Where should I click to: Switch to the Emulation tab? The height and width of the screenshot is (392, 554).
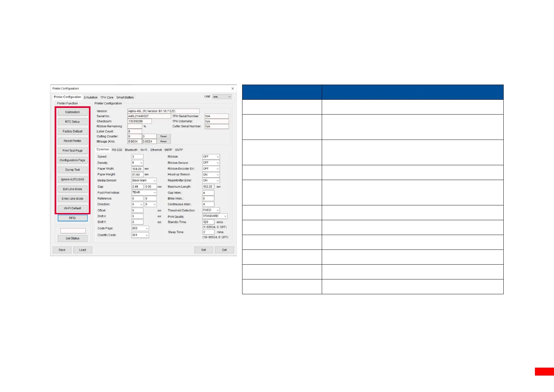click(x=91, y=97)
